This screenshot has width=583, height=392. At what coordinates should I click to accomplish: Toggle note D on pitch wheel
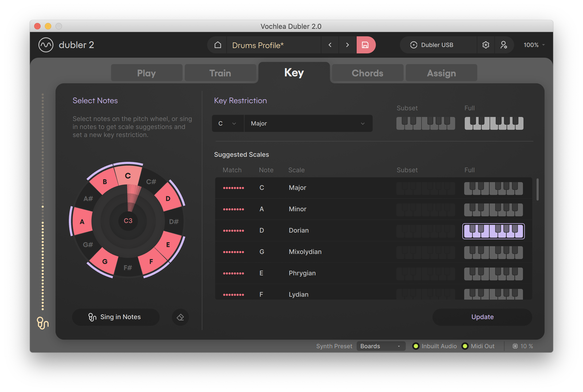pos(168,198)
